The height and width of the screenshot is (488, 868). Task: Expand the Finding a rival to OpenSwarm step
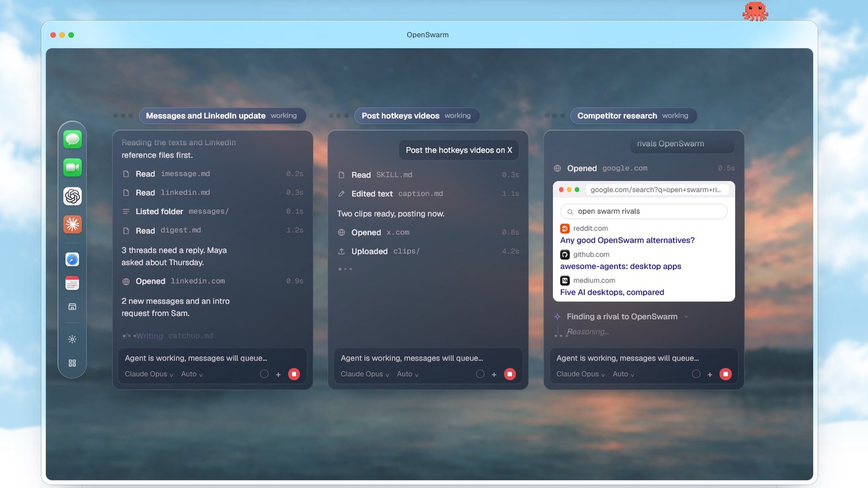pyautogui.click(x=622, y=317)
